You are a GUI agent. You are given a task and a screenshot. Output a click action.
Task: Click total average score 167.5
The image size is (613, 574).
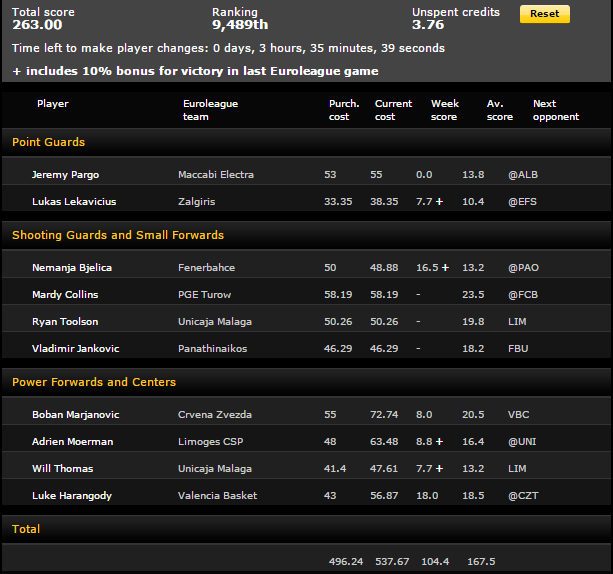tap(481, 562)
